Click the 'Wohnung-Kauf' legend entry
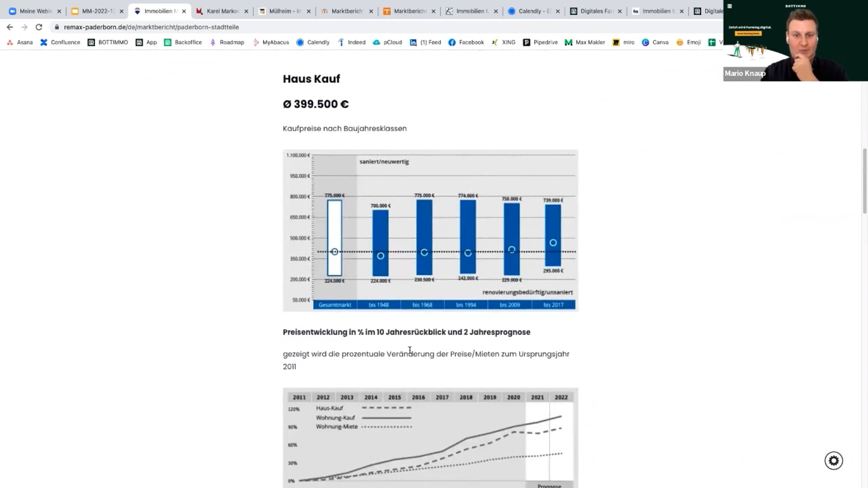The width and height of the screenshot is (868, 488). [335, 418]
